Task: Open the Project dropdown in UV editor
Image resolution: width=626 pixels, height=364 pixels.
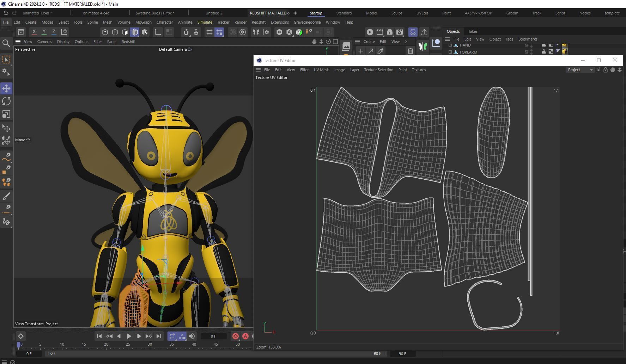Action: pos(580,70)
